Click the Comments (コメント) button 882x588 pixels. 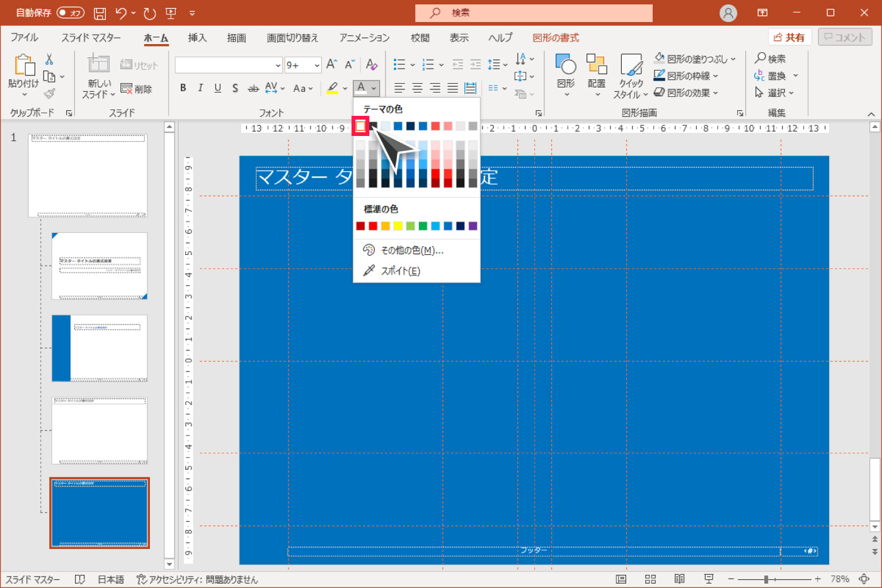point(845,37)
